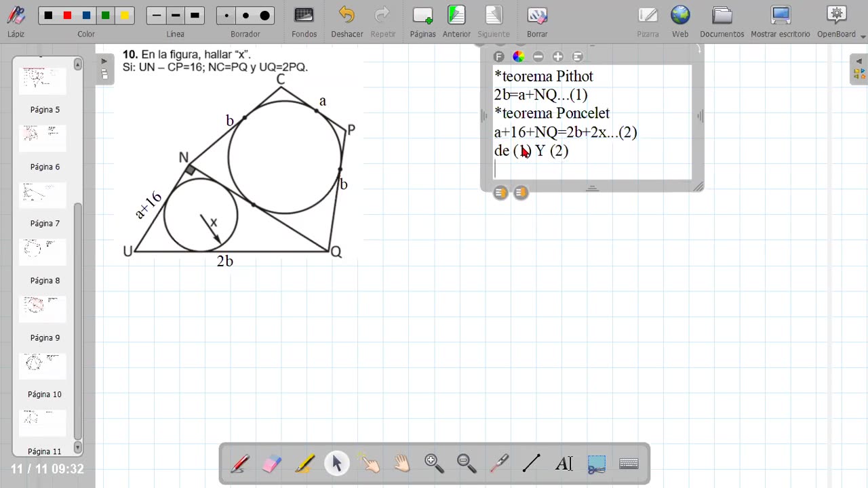Viewport: 868px width, 488px height.
Task: Show the virtual keyboard
Action: point(629,464)
